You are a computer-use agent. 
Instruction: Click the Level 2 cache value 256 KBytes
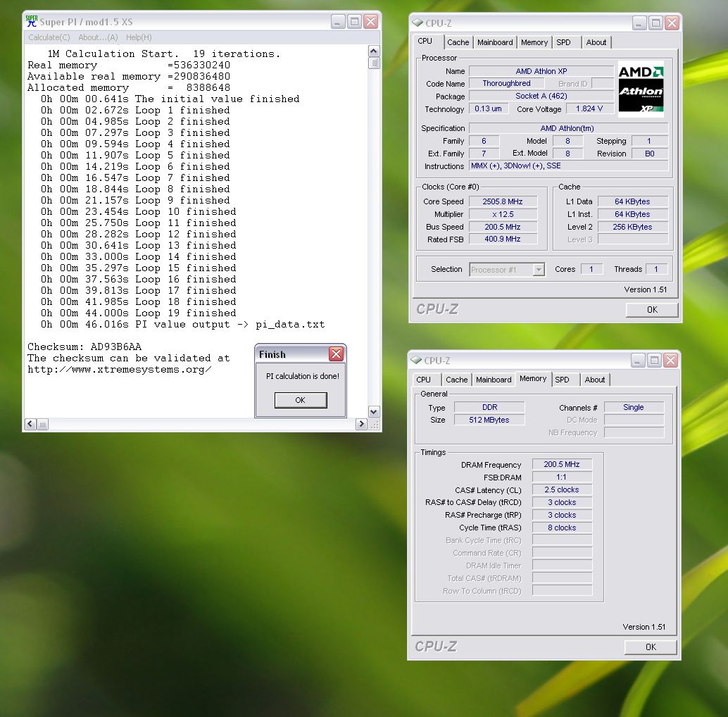[633, 227]
